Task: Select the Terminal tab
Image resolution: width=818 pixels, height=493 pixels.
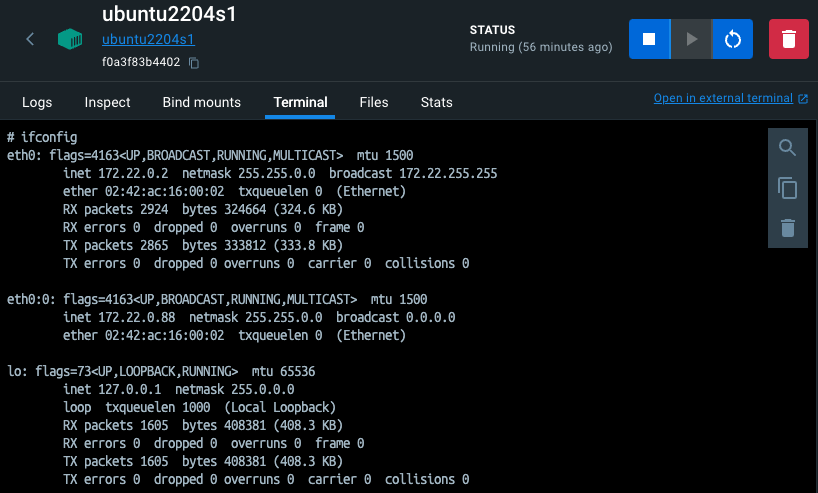Action: tap(300, 102)
